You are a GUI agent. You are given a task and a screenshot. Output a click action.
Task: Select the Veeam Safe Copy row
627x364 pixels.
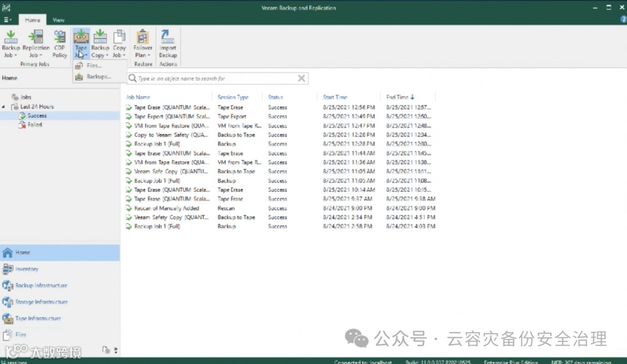(280, 172)
